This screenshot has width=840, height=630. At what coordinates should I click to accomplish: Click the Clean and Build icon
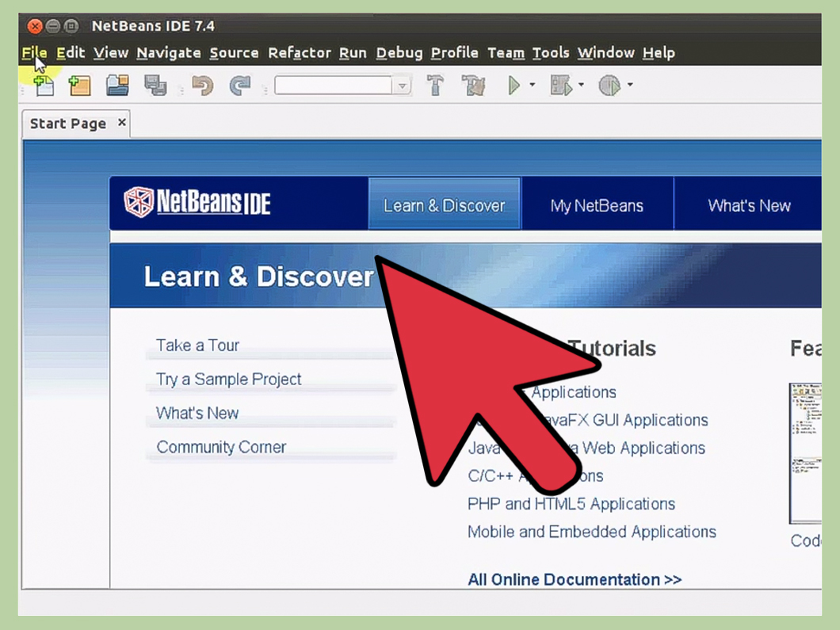pyautogui.click(x=474, y=85)
